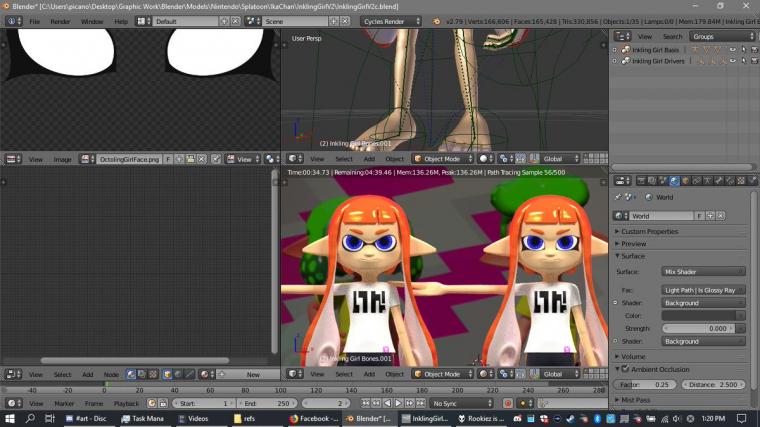Open the World properties tab
The width and height of the screenshot is (760, 427).
(x=674, y=181)
